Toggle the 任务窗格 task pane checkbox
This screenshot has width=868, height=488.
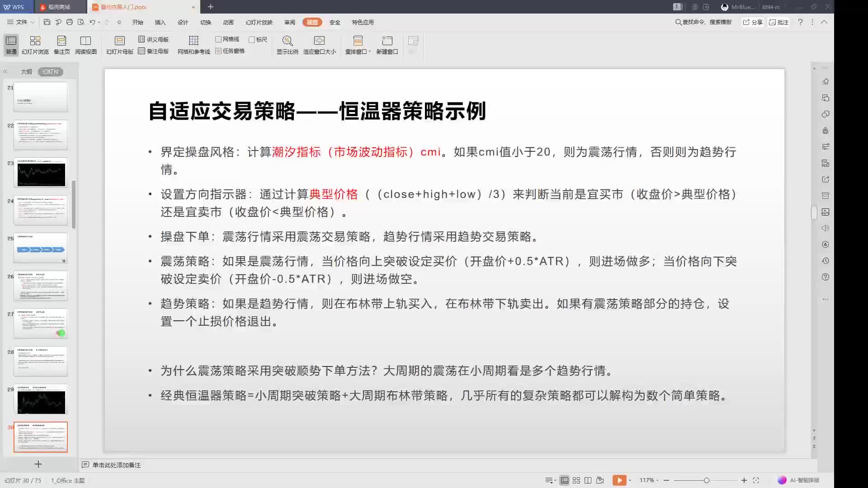point(218,51)
